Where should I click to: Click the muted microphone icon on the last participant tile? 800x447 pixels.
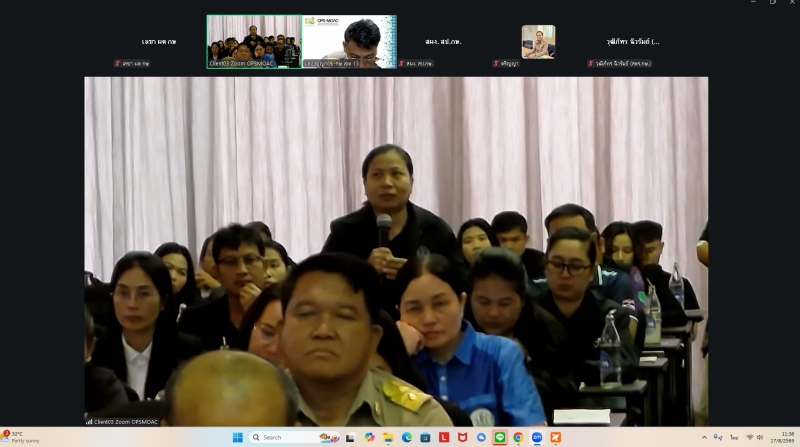tap(590, 63)
